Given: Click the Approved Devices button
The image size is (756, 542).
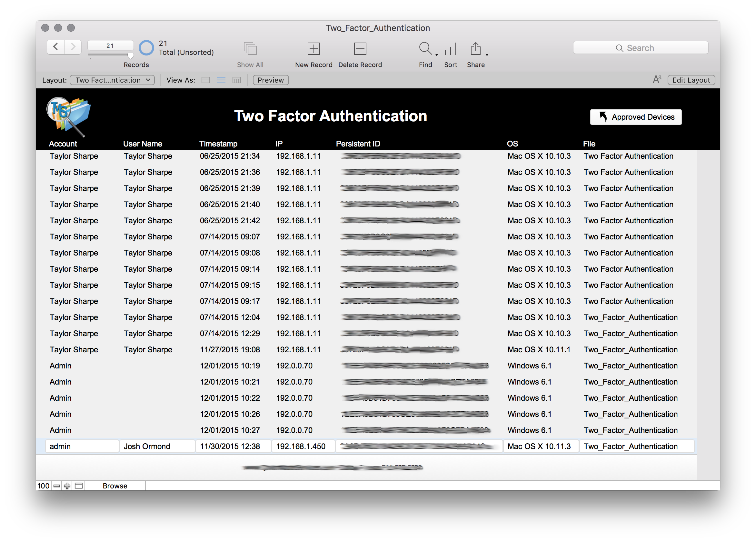Looking at the screenshot, I should pyautogui.click(x=636, y=117).
